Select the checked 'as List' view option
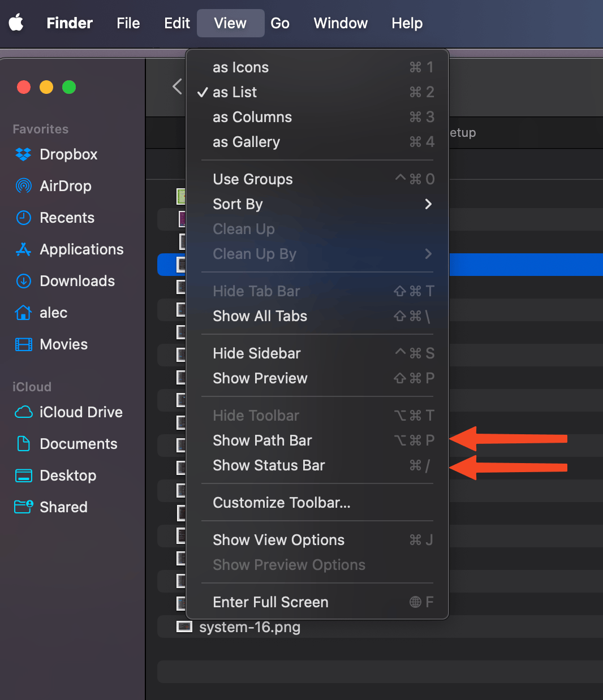Viewport: 603px width, 700px height. point(235,92)
